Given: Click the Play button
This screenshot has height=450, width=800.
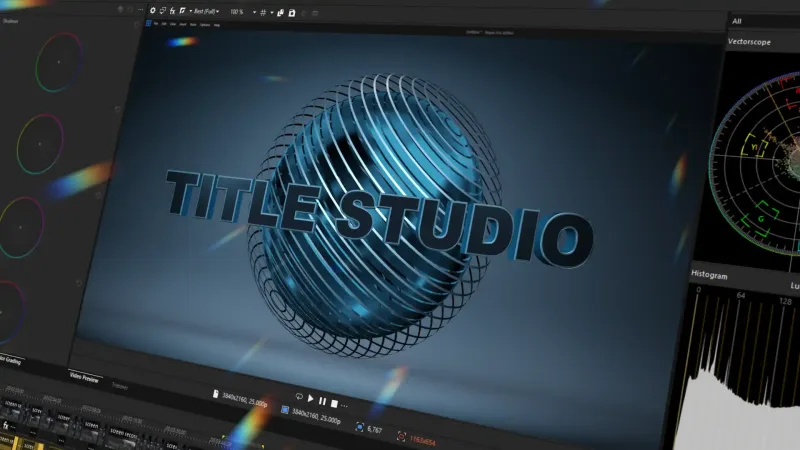Looking at the screenshot, I should tap(310, 398).
